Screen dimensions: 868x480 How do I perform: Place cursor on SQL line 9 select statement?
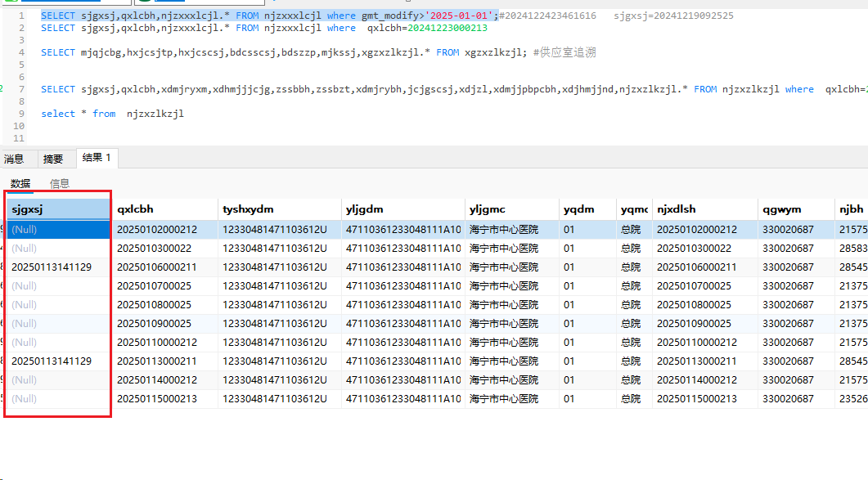(112, 114)
